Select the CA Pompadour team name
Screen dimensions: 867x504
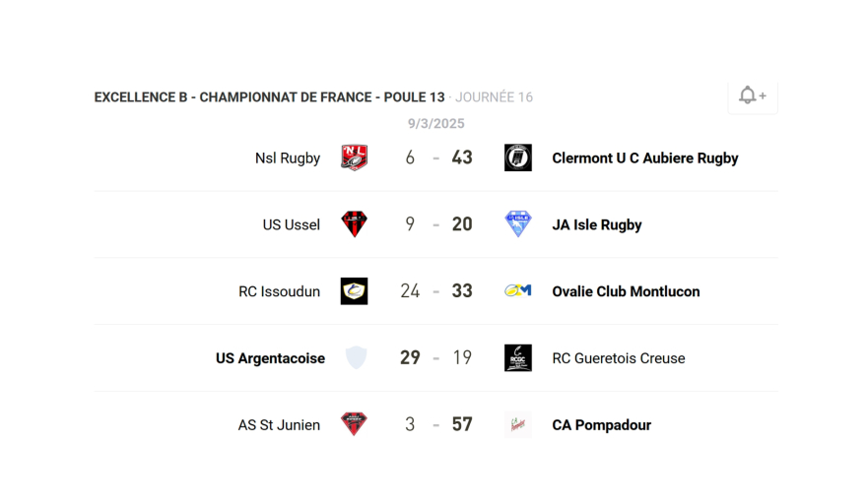click(601, 426)
